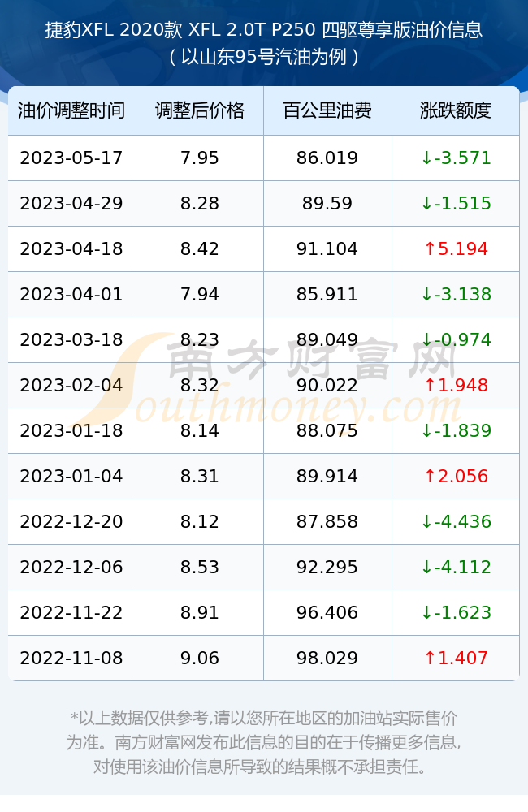This screenshot has height=812, width=528.
Task: Click the 涨跌额度 column header
Action: 456,110
